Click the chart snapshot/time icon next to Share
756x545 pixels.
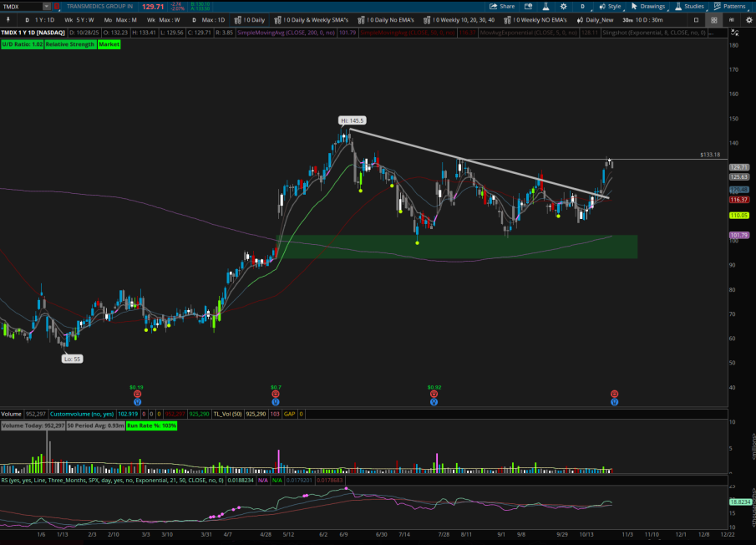click(x=529, y=7)
